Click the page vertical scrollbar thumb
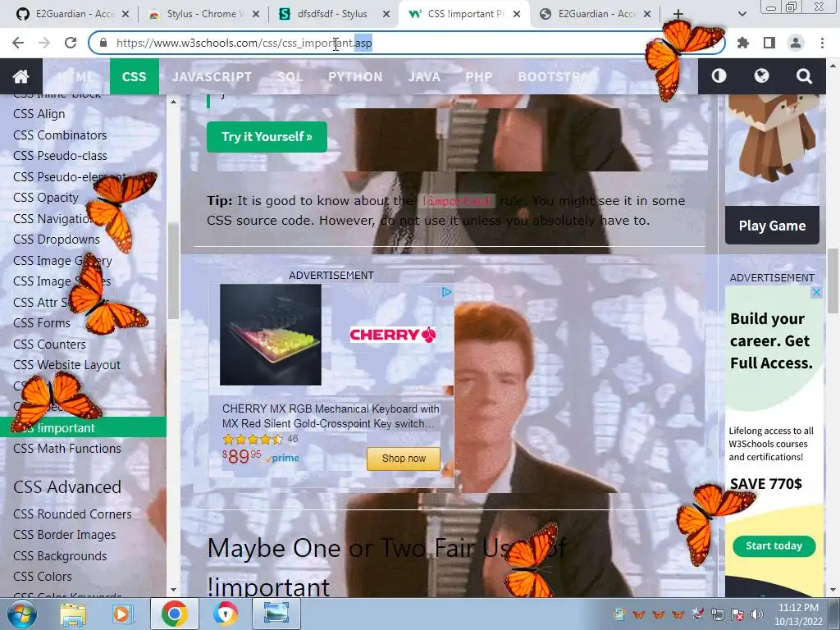The height and width of the screenshot is (630, 840). 833,281
